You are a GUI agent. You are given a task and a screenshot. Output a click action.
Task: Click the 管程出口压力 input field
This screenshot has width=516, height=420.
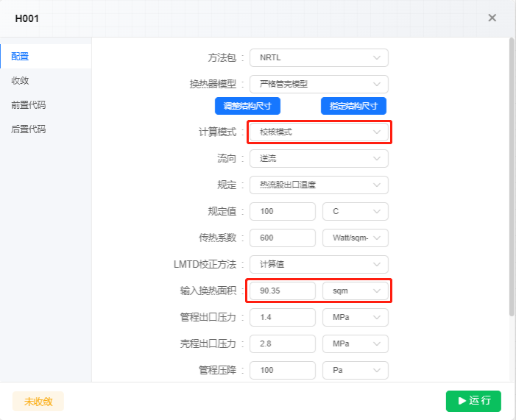(283, 317)
